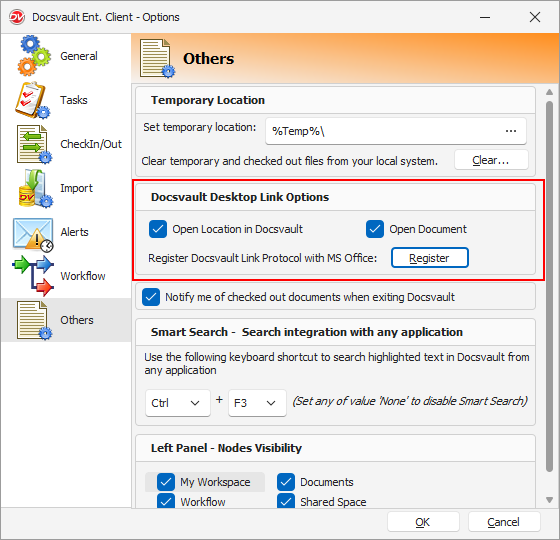Toggle Open Location in Docsvault checkbox
Image resolution: width=560 pixels, height=540 pixels.
point(158,229)
